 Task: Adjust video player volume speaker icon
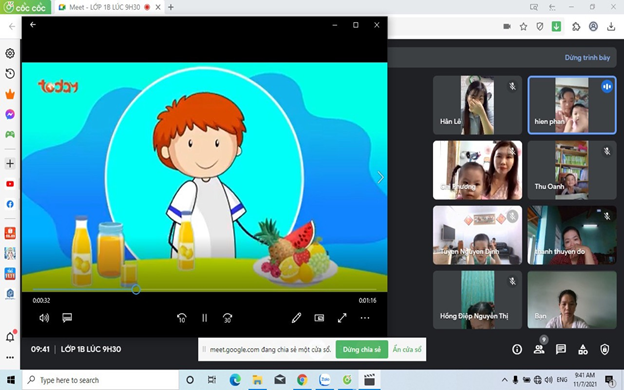pyautogui.click(x=44, y=318)
